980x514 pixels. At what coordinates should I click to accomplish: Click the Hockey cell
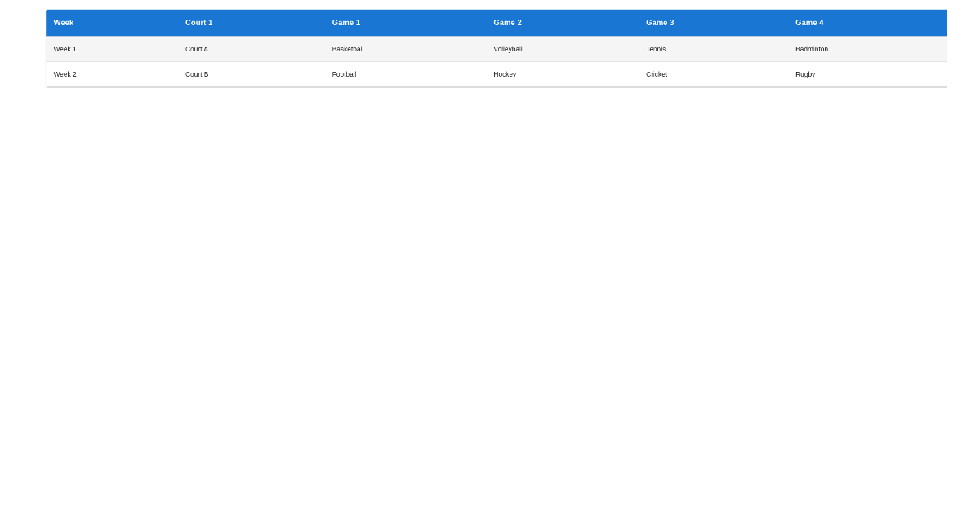(505, 74)
